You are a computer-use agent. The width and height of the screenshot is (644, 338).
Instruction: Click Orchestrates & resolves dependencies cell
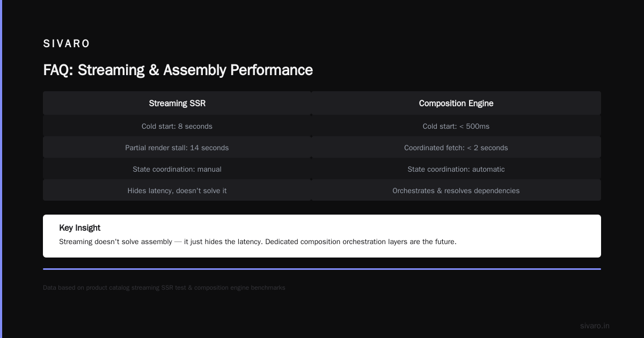(x=456, y=190)
